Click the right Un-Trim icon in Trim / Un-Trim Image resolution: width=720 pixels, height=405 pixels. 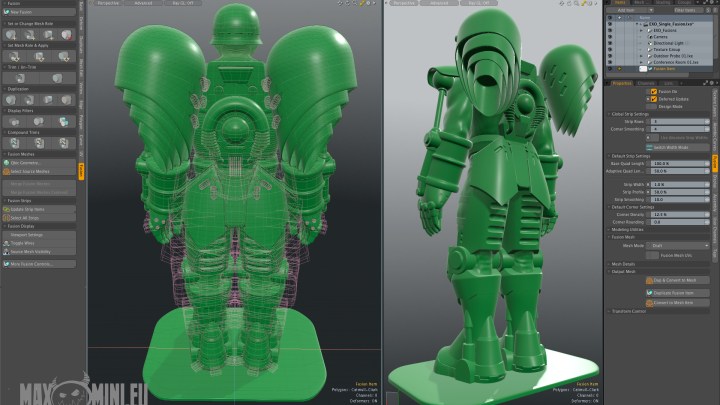coord(57,78)
